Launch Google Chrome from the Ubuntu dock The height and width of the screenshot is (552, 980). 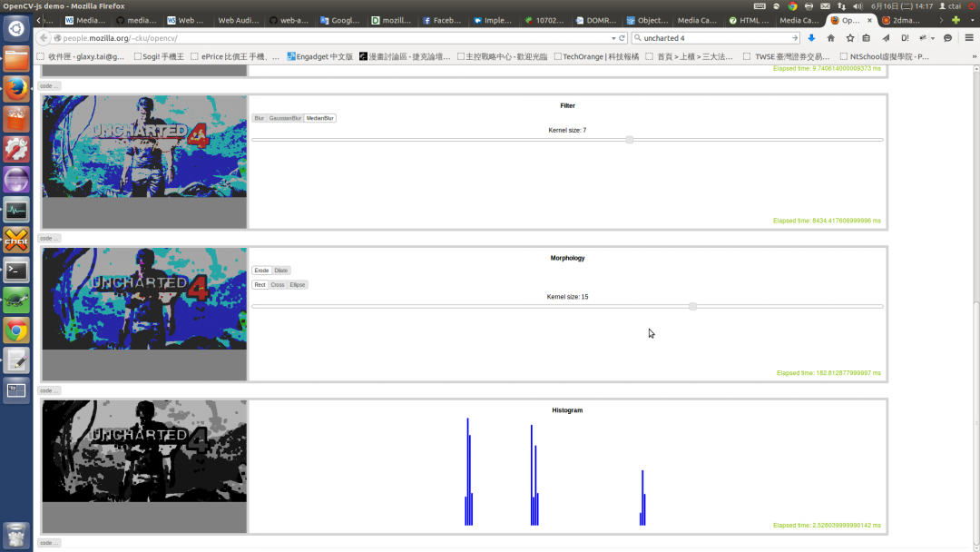point(16,330)
